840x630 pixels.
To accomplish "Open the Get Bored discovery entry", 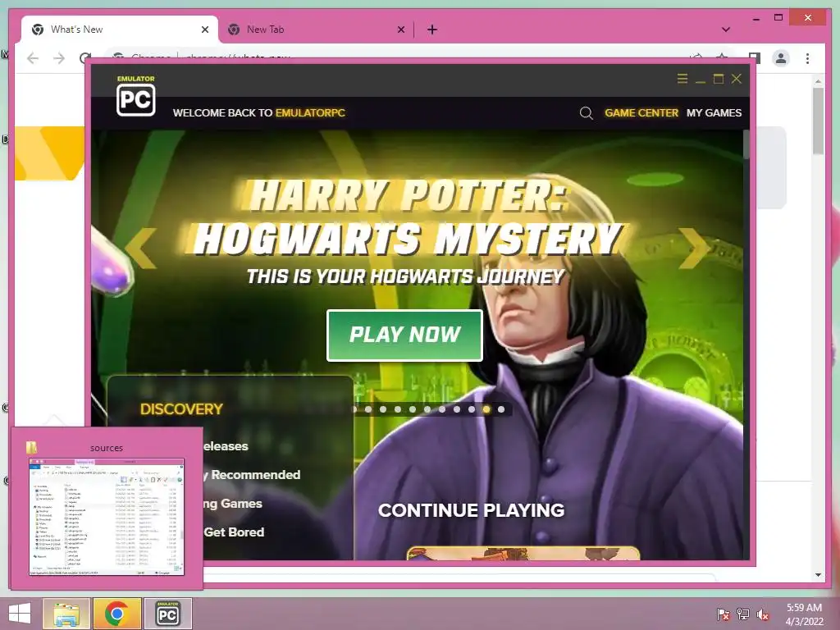I will [x=234, y=532].
